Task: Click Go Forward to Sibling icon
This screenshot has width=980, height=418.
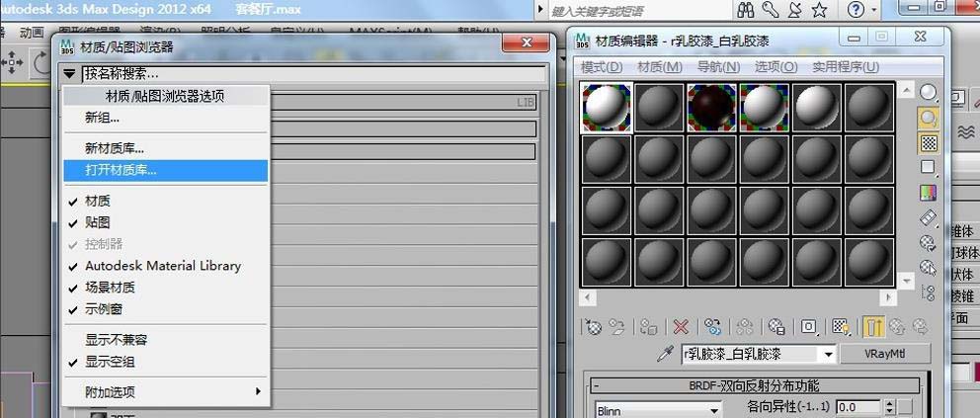Action: click(x=920, y=326)
